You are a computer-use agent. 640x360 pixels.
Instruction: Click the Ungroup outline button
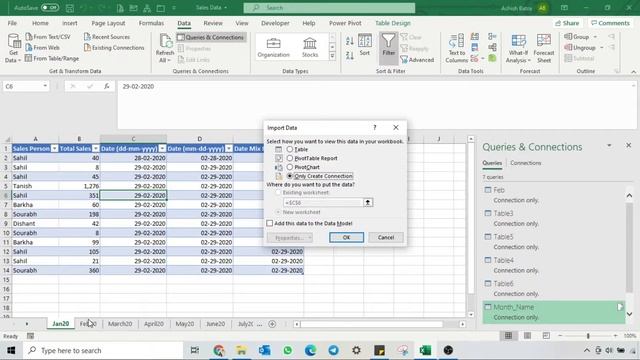(584, 48)
